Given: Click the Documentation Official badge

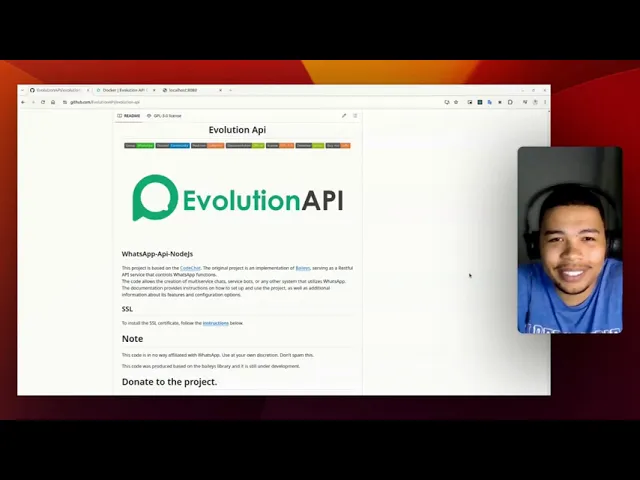Looking at the screenshot, I should (245, 146).
